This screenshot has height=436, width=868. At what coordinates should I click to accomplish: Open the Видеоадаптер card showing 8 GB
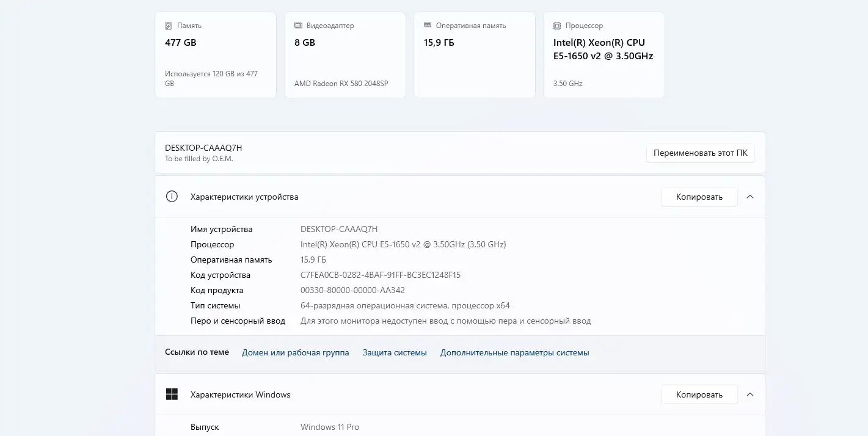click(345, 55)
